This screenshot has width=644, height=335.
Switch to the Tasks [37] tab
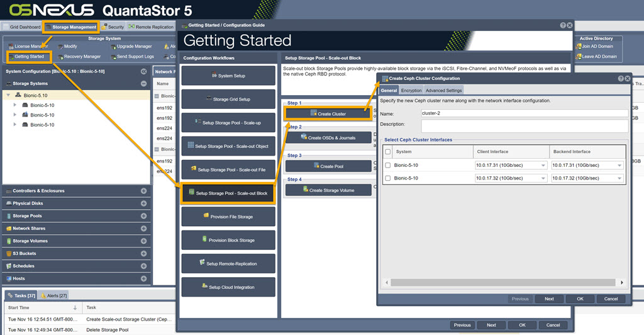21,295
